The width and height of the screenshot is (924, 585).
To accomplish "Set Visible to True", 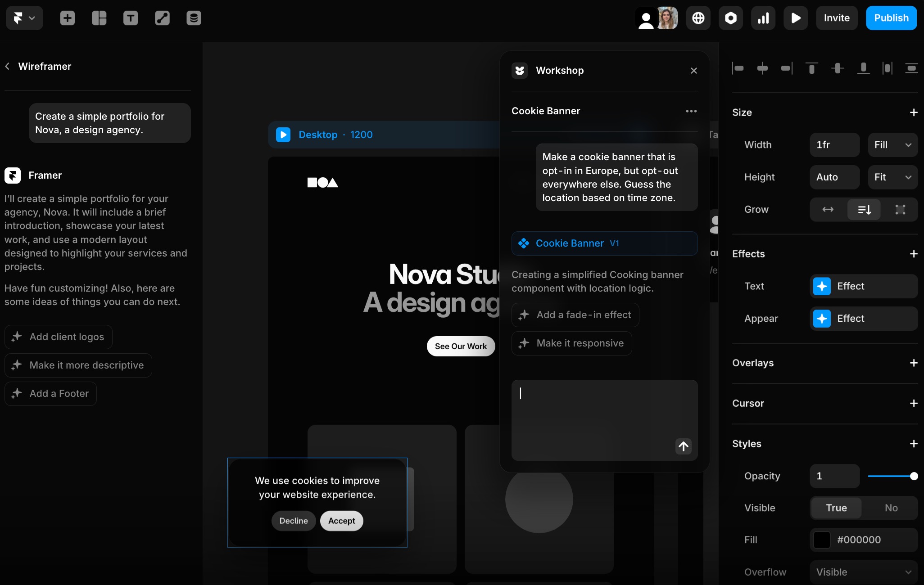I will click(836, 508).
